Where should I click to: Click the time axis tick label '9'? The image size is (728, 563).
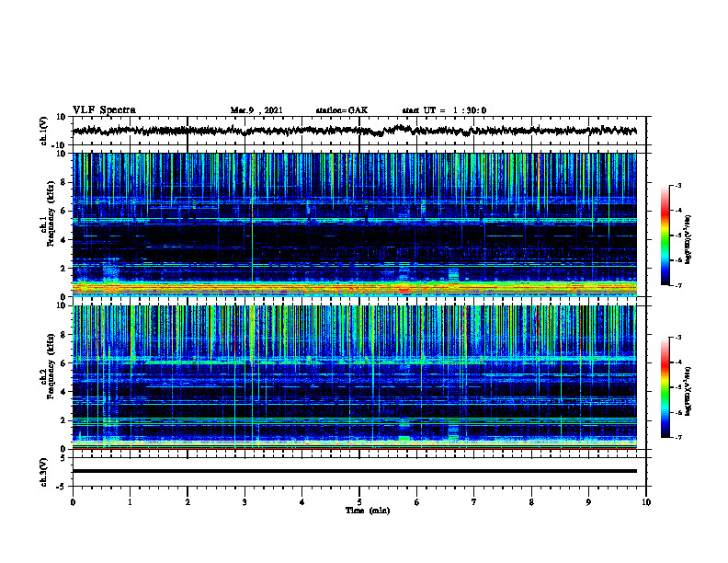tap(588, 502)
